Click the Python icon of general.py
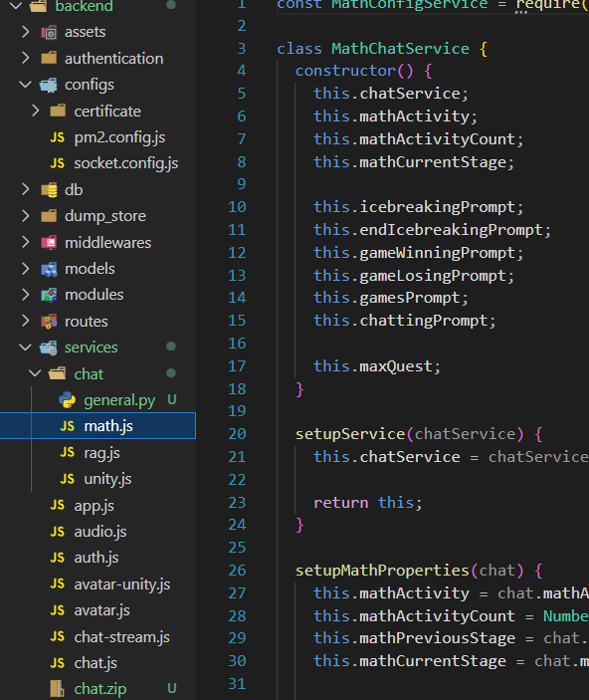Screen dimensions: 589x700 68,400
